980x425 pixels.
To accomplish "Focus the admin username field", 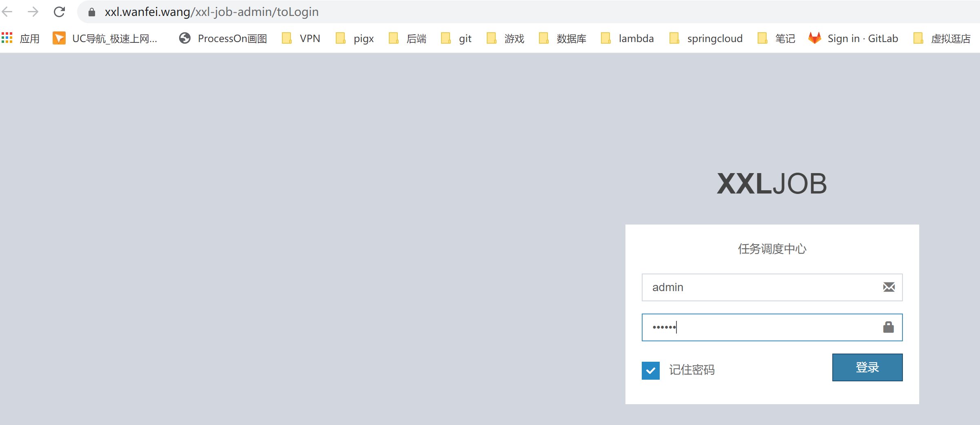I will 772,287.
